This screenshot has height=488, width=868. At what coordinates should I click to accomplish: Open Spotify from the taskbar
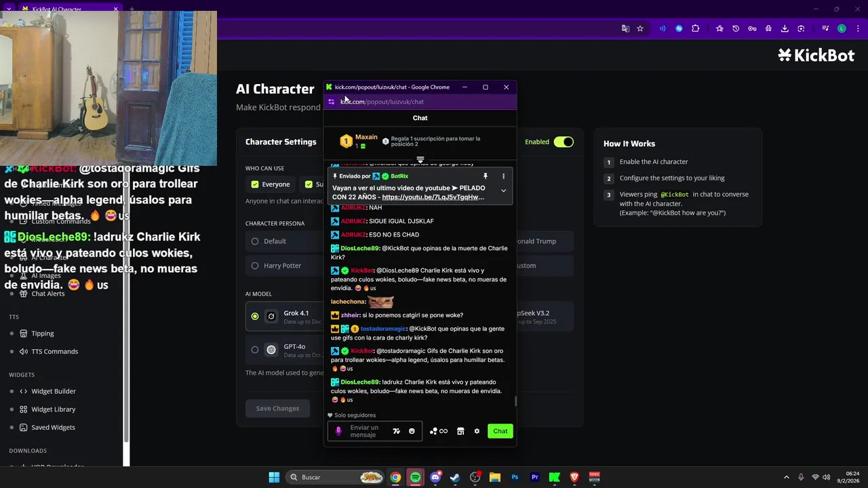point(415,477)
